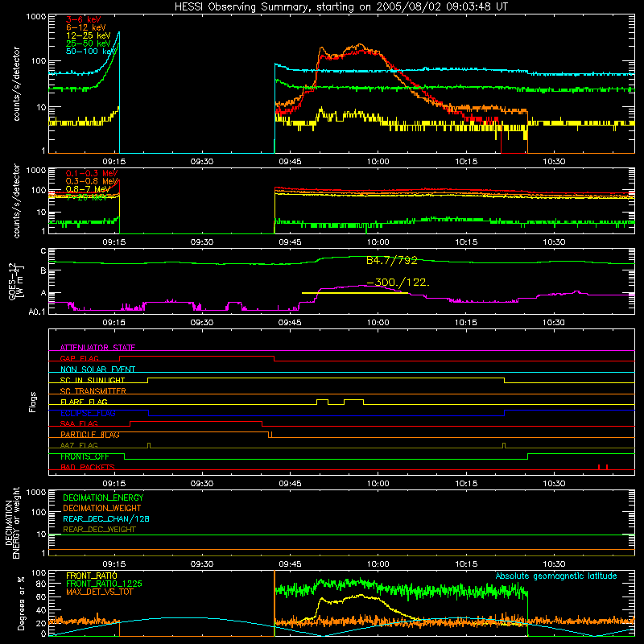
Task: Click the FRONT_RATIO legend label
Action: [92, 576]
